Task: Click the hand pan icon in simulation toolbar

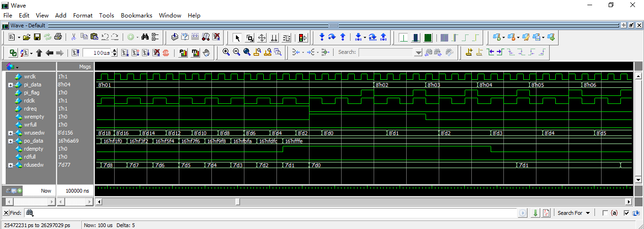Action: pos(206,53)
